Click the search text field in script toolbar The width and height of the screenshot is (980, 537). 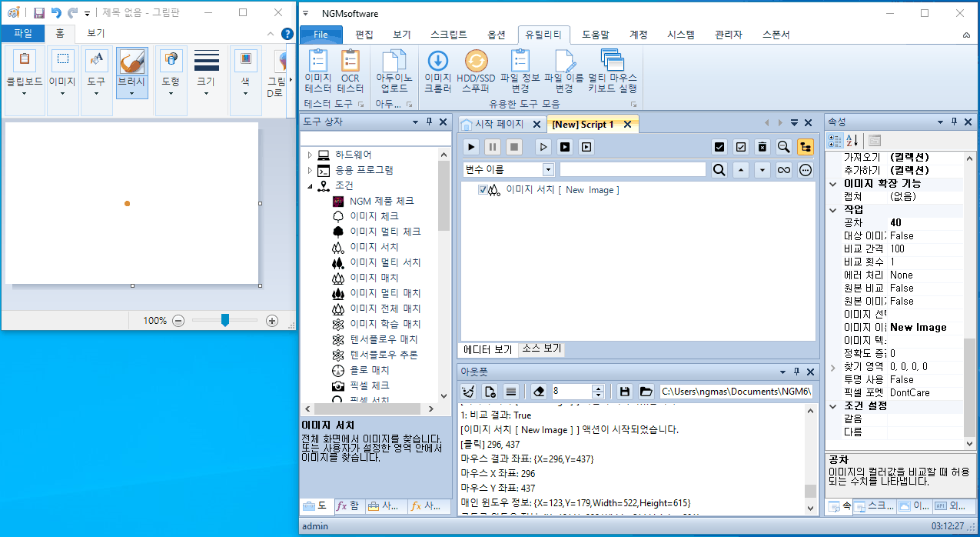pos(633,170)
